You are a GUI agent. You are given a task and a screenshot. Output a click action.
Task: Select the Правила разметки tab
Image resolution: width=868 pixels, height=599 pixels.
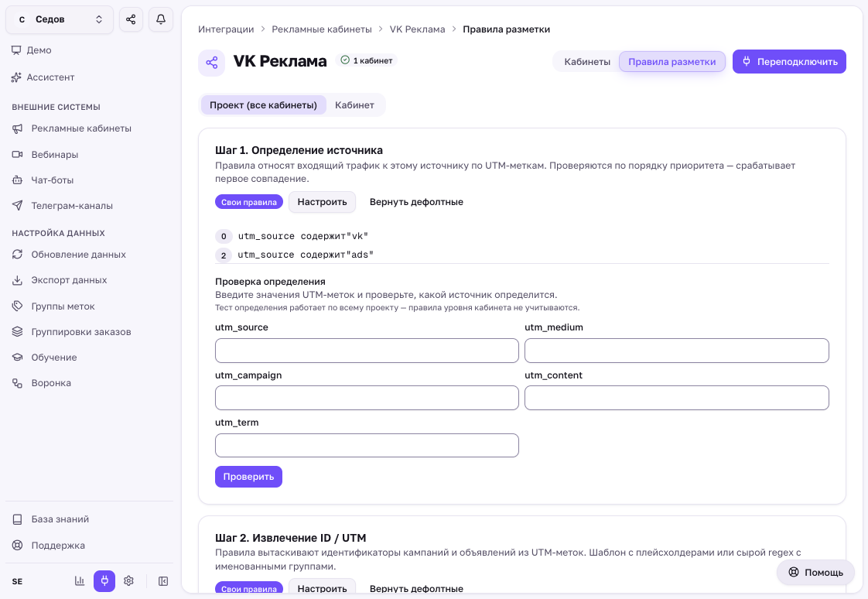pyautogui.click(x=672, y=61)
